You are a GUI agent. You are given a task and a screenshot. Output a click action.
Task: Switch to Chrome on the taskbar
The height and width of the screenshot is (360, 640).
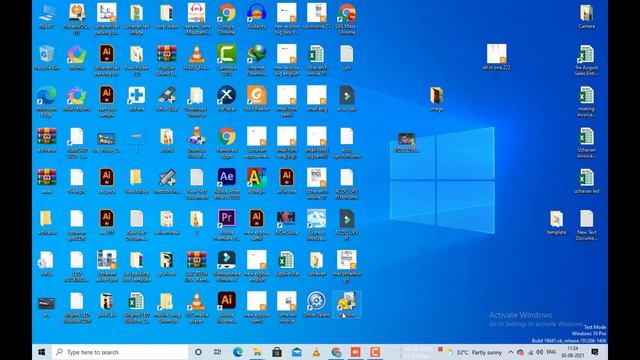click(x=336, y=352)
